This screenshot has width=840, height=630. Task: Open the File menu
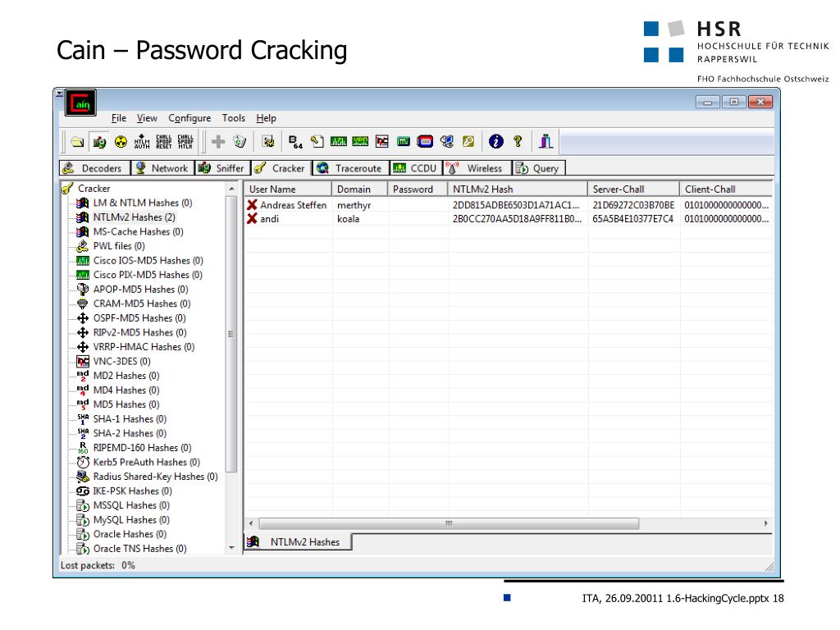[119, 118]
